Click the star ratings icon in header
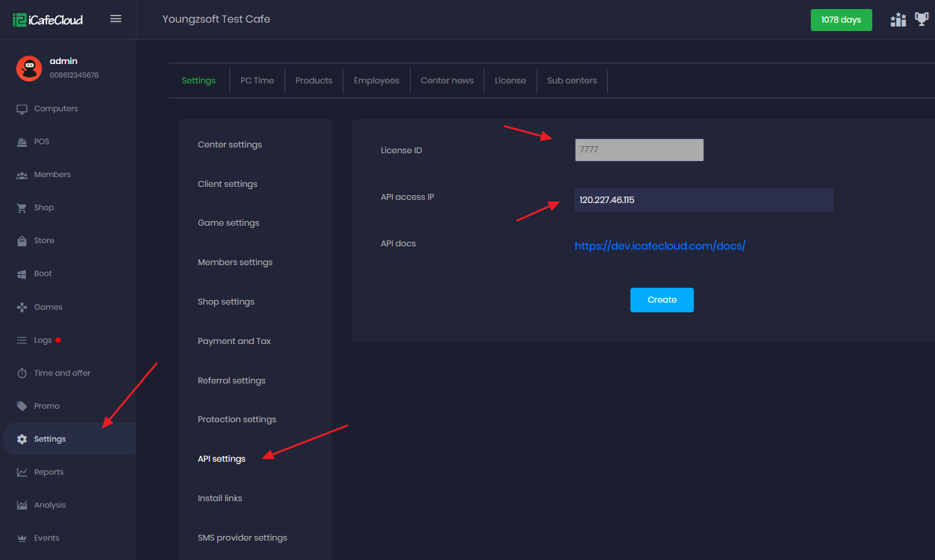The width and height of the screenshot is (935, 560). pos(898,19)
